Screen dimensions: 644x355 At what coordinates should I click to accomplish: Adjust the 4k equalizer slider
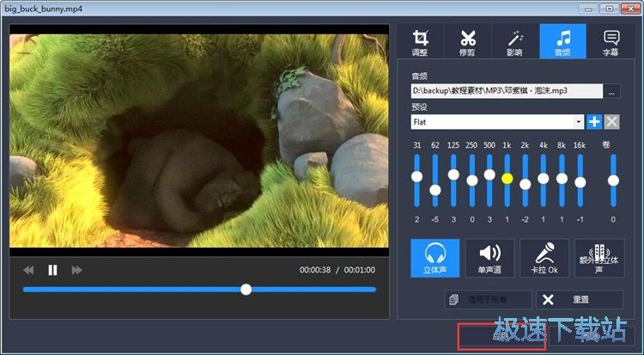[544, 179]
